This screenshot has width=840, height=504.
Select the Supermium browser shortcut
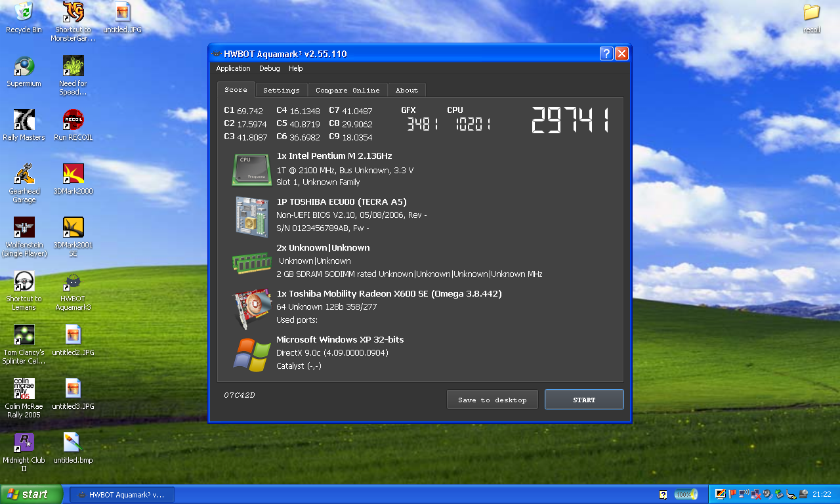coord(24,72)
